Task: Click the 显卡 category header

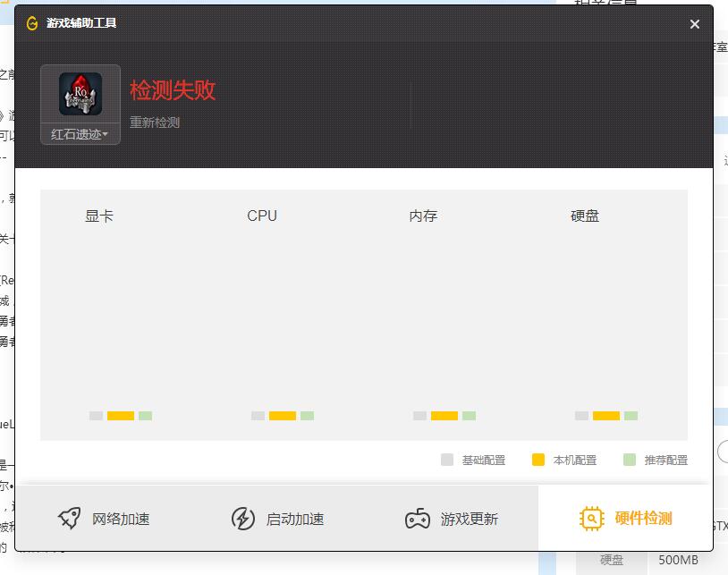Action: pos(98,216)
